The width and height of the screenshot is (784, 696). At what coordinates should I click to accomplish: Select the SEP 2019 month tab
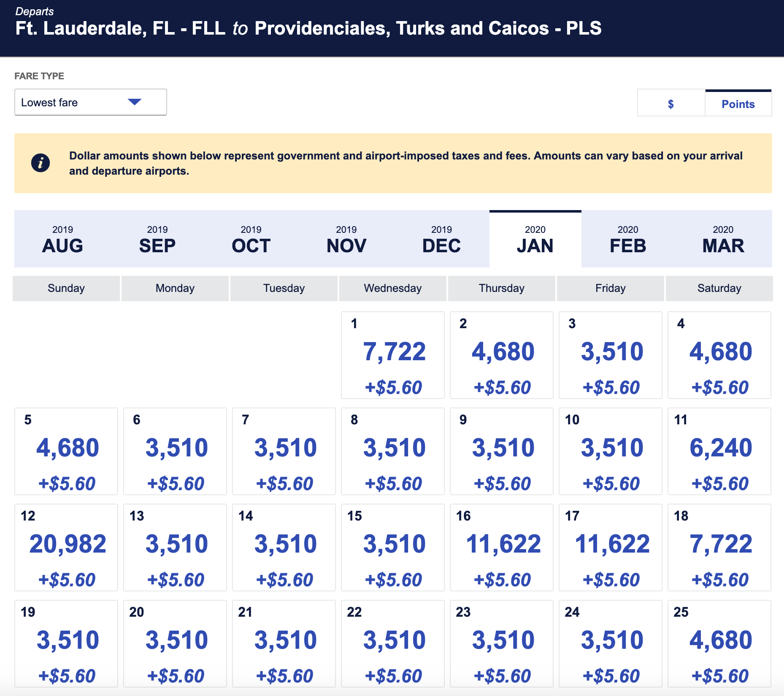click(157, 239)
